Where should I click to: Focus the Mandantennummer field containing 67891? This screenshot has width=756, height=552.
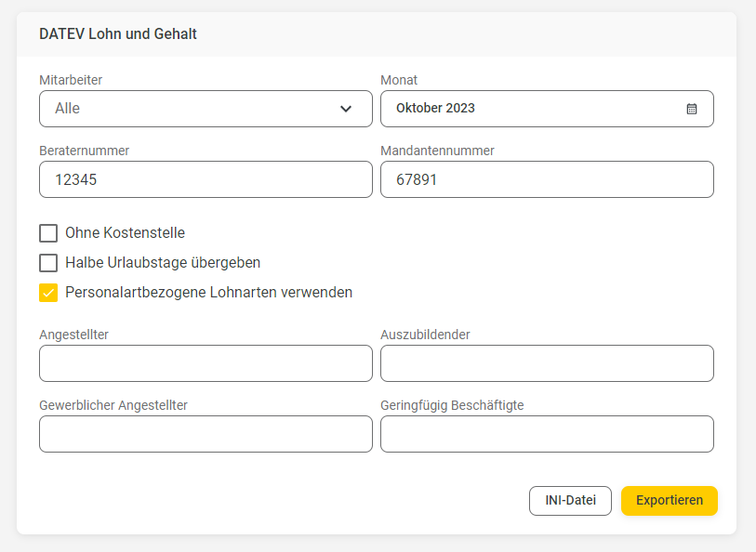(547, 179)
